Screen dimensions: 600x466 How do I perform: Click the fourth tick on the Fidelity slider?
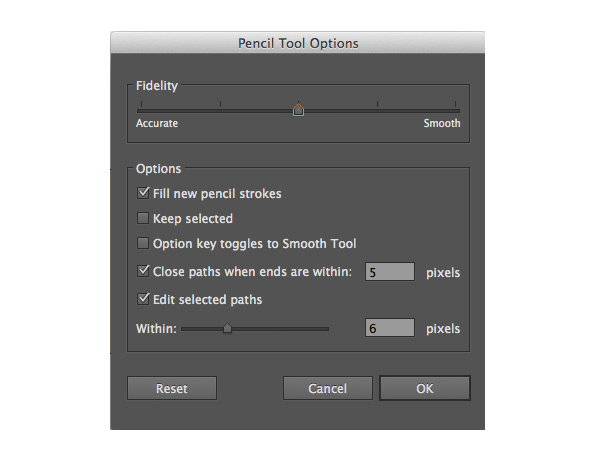pyautogui.click(x=377, y=109)
